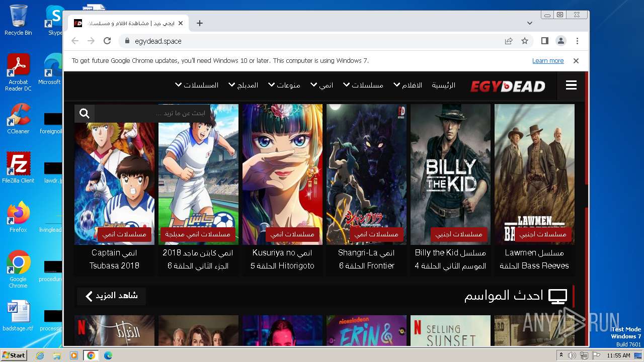
Task: Open media player from taskbar
Action: 74,355
